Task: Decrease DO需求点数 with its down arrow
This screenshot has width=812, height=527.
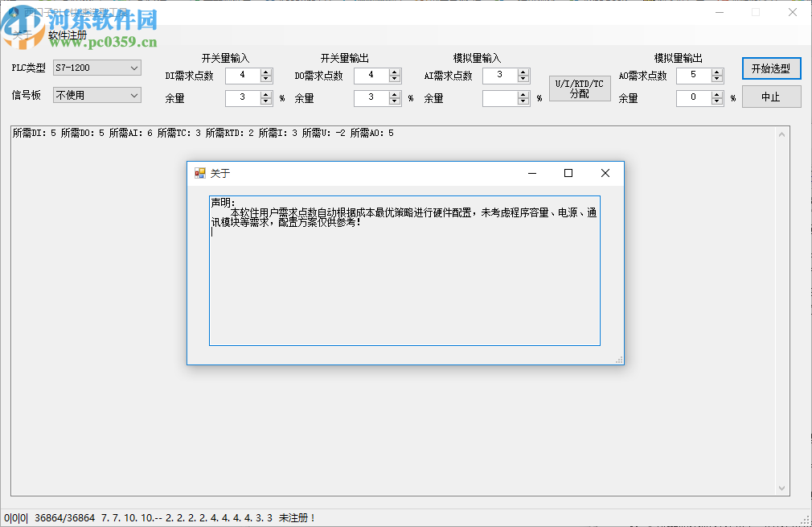Action: point(395,80)
